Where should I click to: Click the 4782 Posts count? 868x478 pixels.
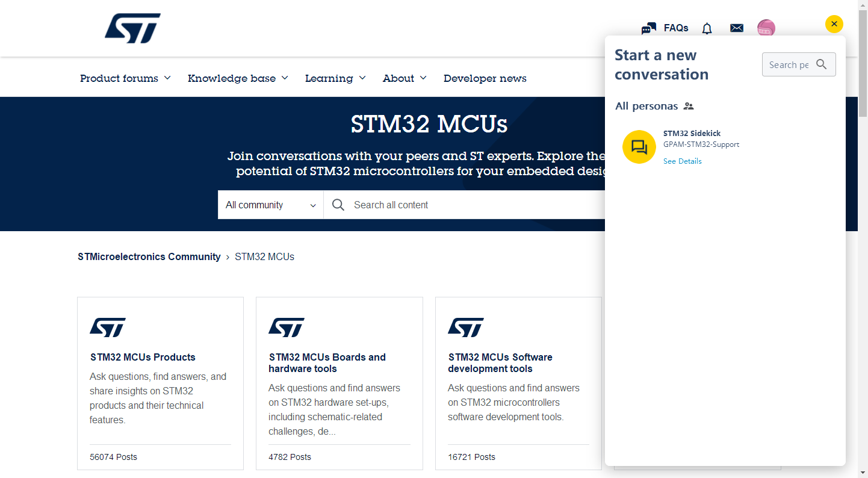[290, 457]
